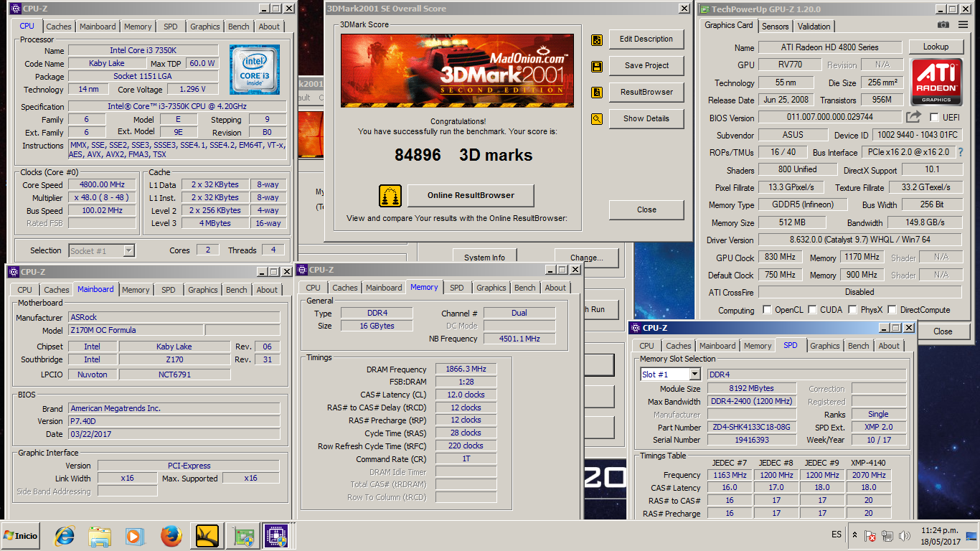Screen dimensions: 980x551
Task: Open the Graphics tab in the CPU-Z Memory window
Action: point(491,288)
